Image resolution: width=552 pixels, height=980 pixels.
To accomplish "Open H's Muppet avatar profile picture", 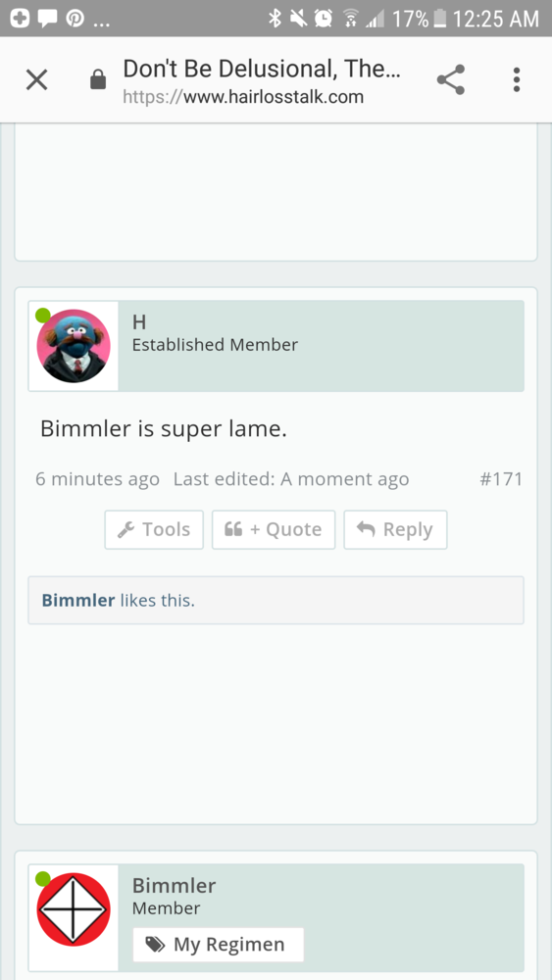I will pos(74,346).
